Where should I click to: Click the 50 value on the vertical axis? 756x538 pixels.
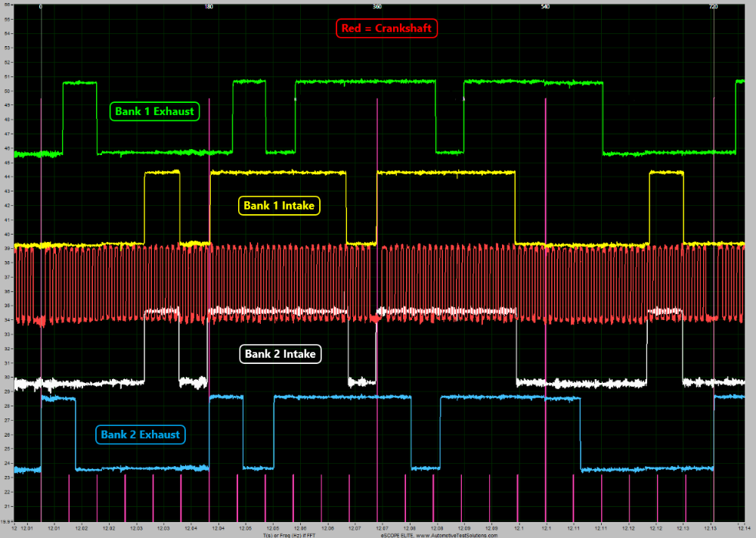(x=7, y=90)
